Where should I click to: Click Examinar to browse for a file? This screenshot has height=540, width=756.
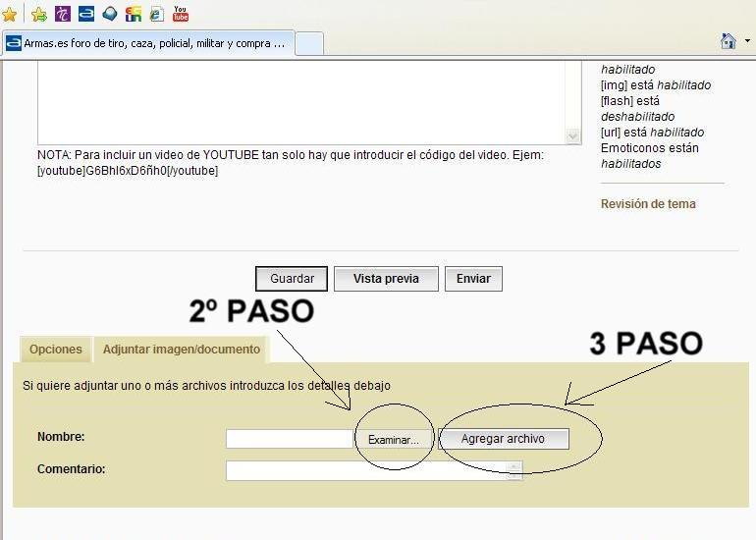(393, 440)
